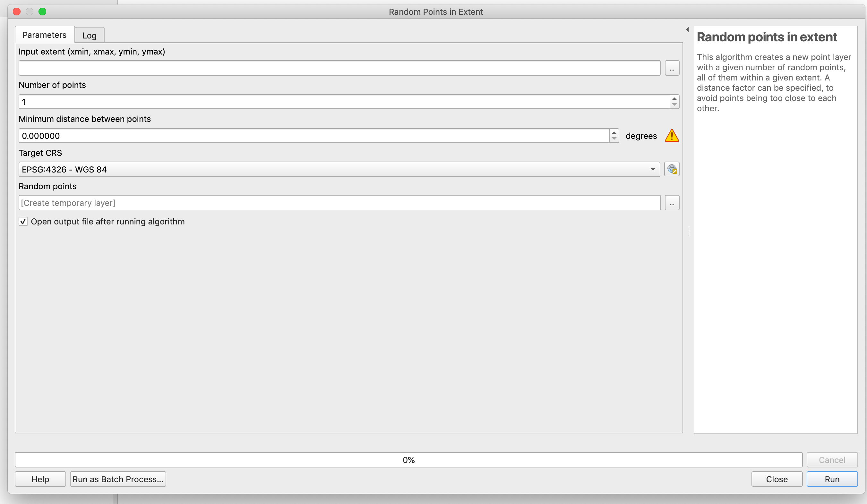Image resolution: width=867 pixels, height=504 pixels.
Task: Select the Parameters tab
Action: tap(45, 35)
